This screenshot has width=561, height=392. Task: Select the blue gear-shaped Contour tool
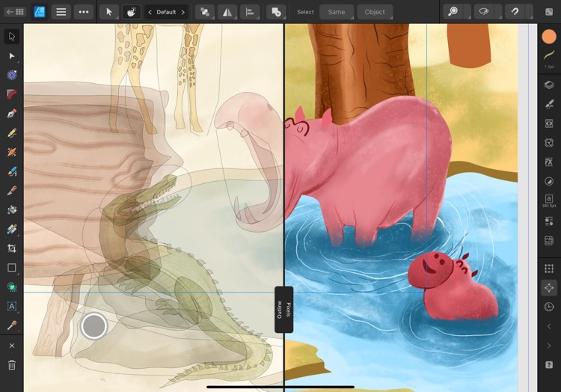point(12,75)
